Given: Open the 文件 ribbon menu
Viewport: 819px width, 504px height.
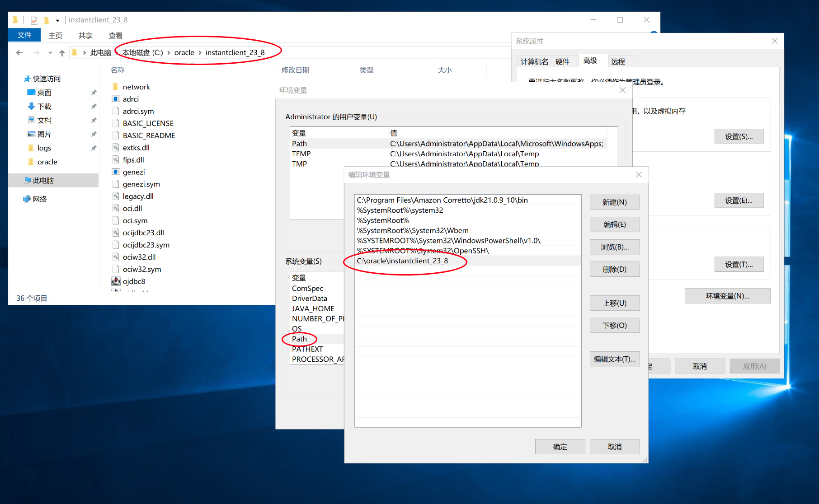Looking at the screenshot, I should (x=24, y=35).
